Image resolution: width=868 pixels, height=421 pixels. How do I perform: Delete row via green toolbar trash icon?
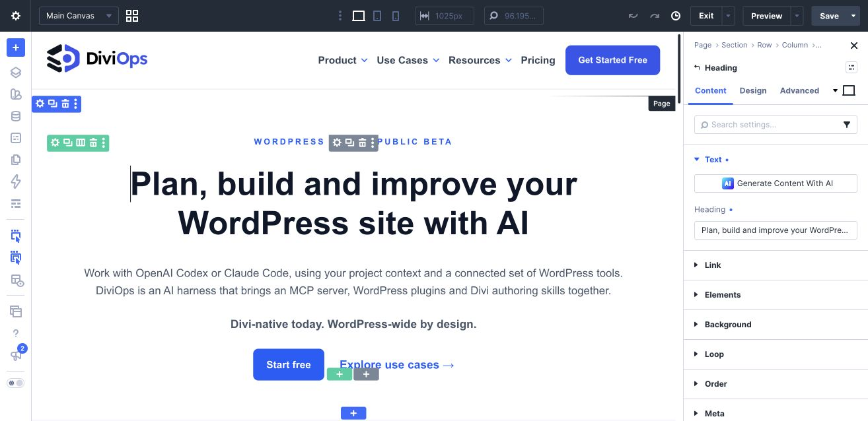[x=94, y=143]
